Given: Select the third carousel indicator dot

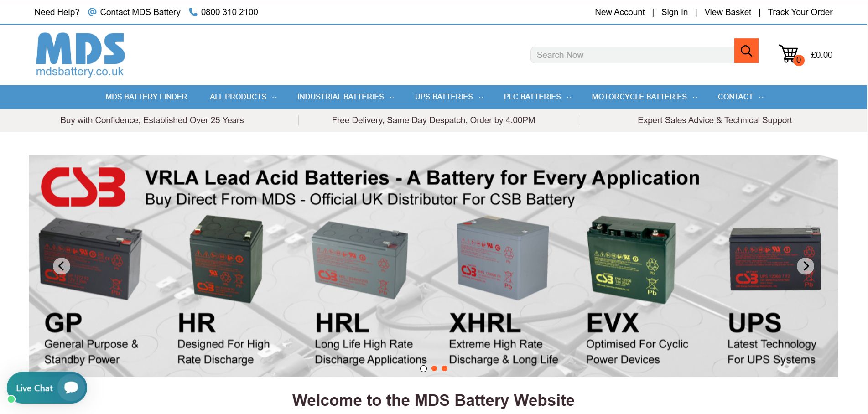Looking at the screenshot, I should [445, 368].
